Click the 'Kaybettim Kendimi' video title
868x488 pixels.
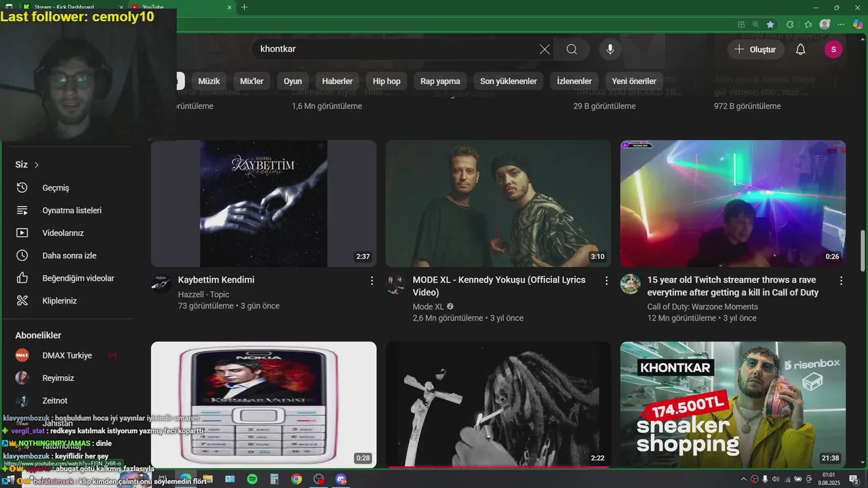click(216, 280)
